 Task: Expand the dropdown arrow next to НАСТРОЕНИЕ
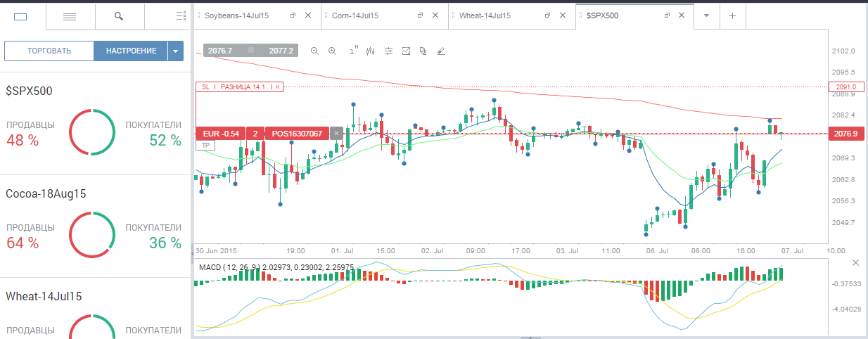coord(176,51)
